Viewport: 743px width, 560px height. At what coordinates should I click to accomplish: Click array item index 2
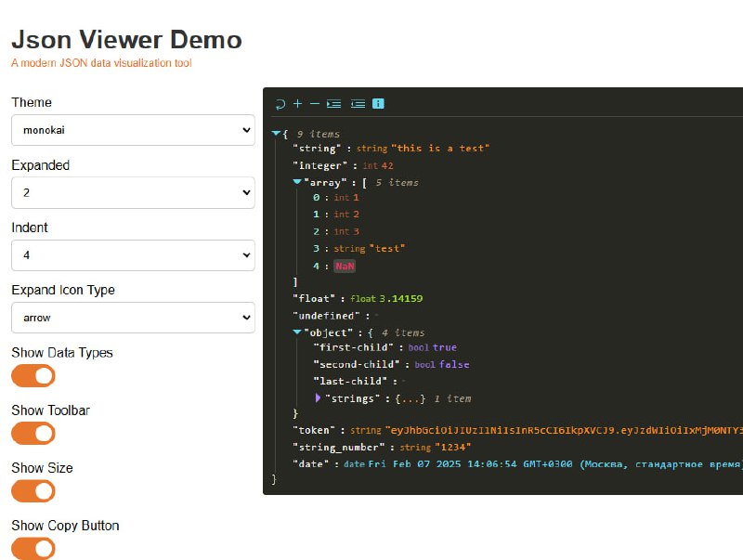coord(316,231)
